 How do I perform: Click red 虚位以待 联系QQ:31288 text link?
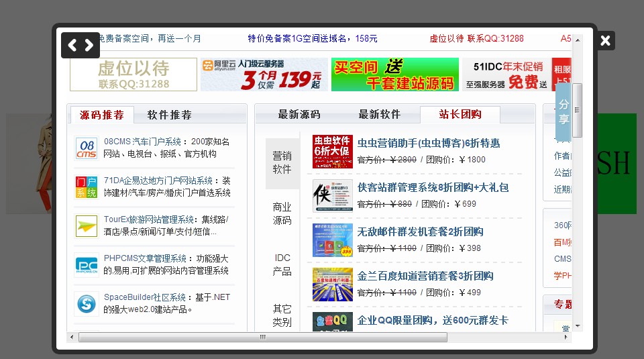(x=476, y=39)
